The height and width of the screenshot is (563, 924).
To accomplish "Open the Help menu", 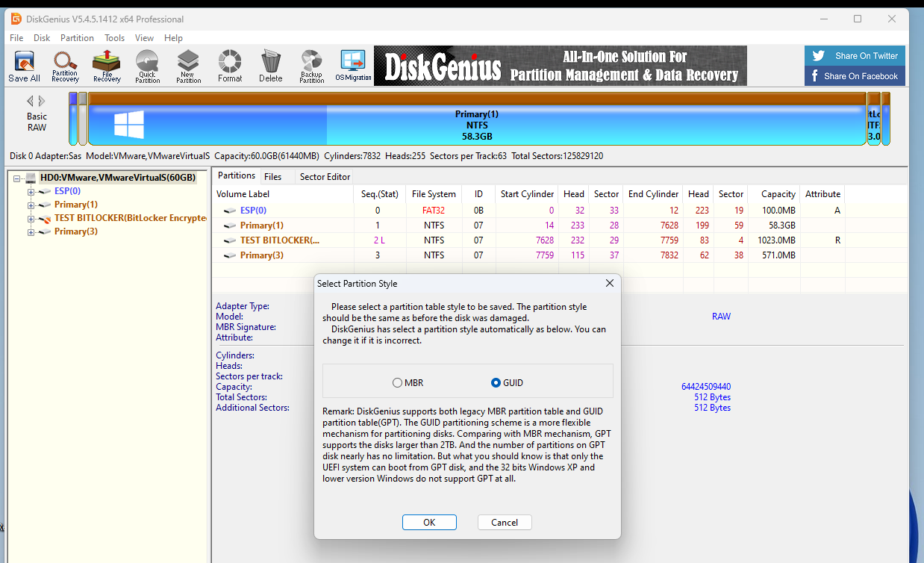I will coord(173,38).
